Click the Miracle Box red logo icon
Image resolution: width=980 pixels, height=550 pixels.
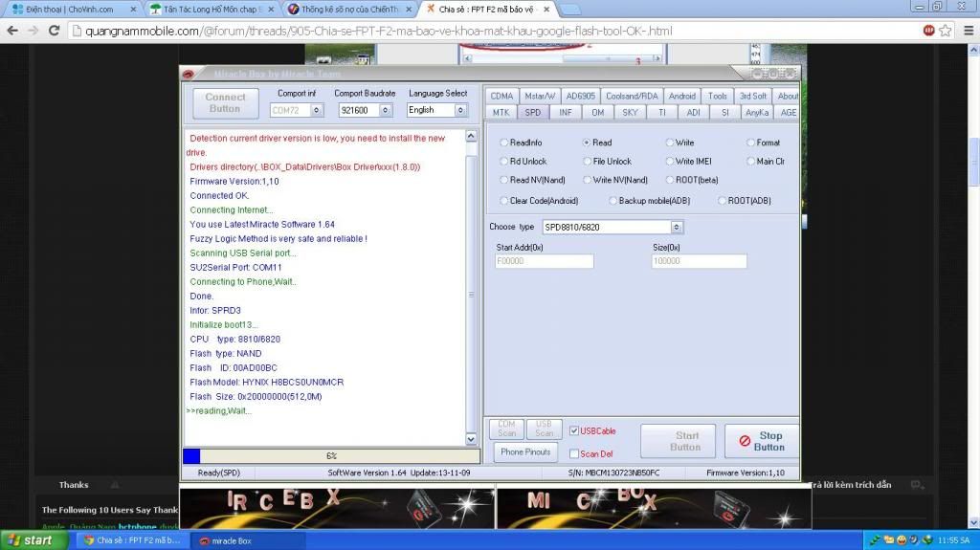(189, 74)
